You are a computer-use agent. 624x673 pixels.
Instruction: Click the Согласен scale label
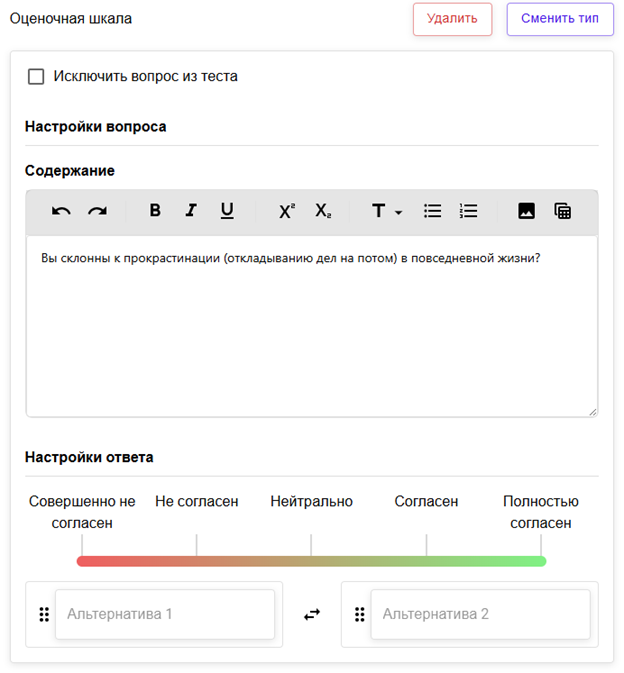(x=426, y=501)
